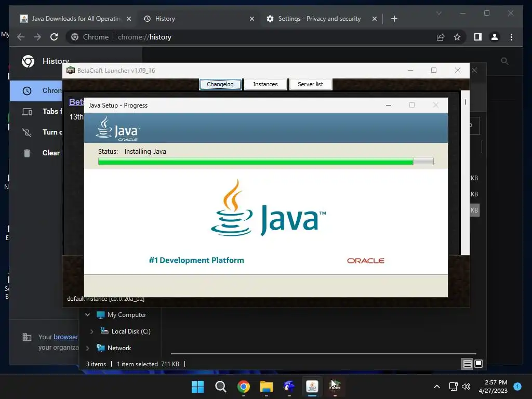The image size is (532, 399).
Task: Open BetaCraft from taskbar
Action: (x=335, y=387)
